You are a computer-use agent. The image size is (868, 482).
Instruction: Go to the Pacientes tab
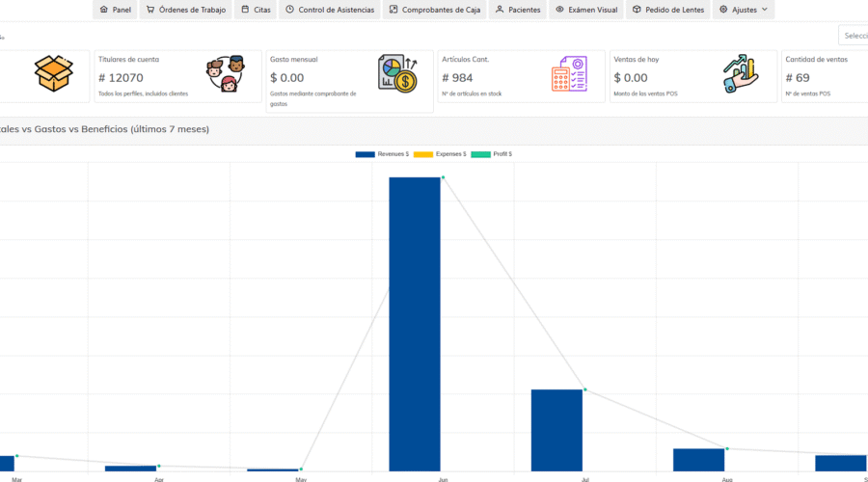(x=517, y=10)
